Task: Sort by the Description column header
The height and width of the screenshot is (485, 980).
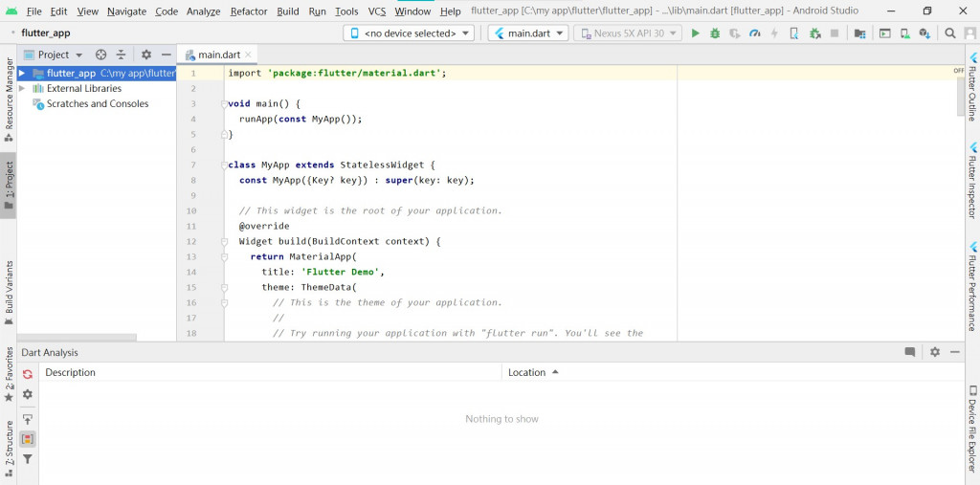Action: pyautogui.click(x=271, y=372)
